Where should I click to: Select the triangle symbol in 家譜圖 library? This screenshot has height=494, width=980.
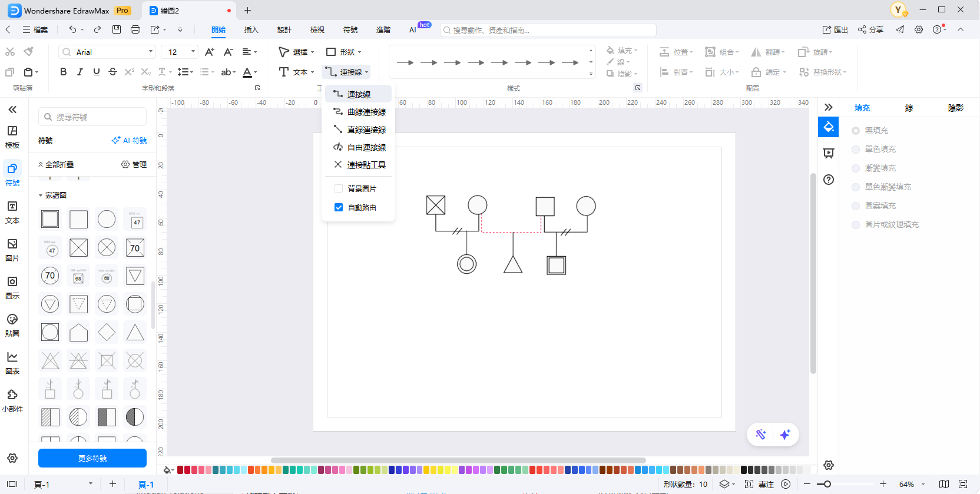(x=135, y=333)
